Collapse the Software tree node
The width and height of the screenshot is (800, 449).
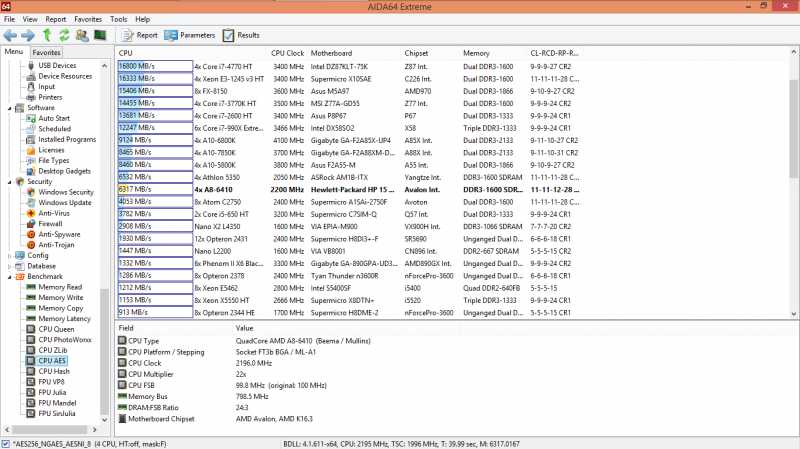pos(9,108)
